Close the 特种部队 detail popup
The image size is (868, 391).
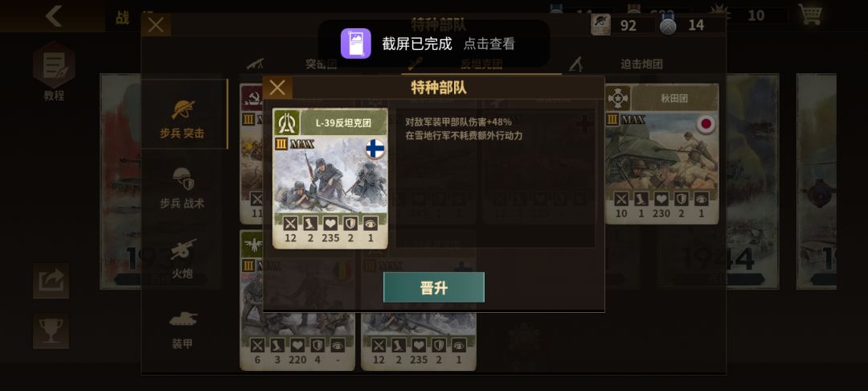(x=277, y=88)
